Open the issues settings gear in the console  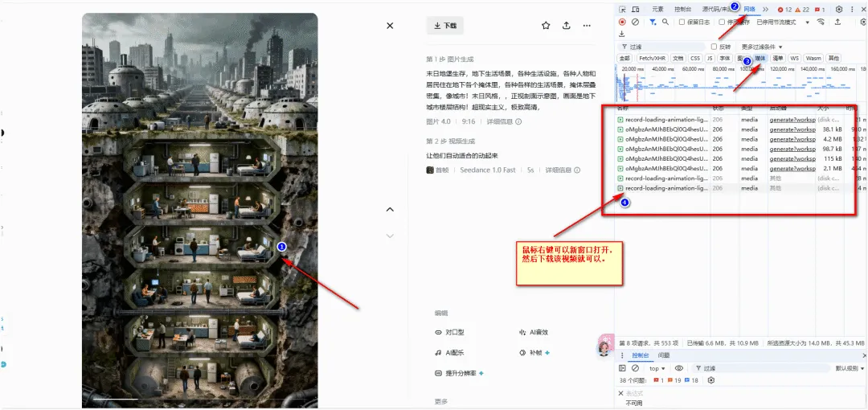712,380
